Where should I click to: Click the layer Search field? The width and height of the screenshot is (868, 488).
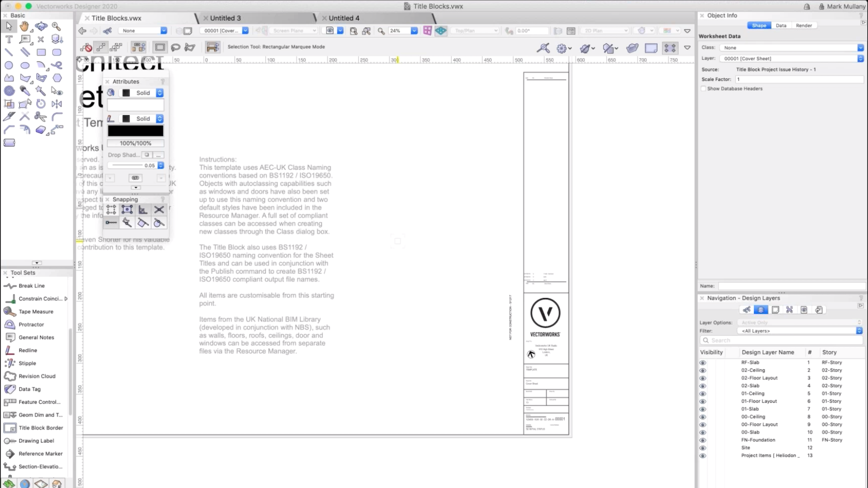point(781,340)
